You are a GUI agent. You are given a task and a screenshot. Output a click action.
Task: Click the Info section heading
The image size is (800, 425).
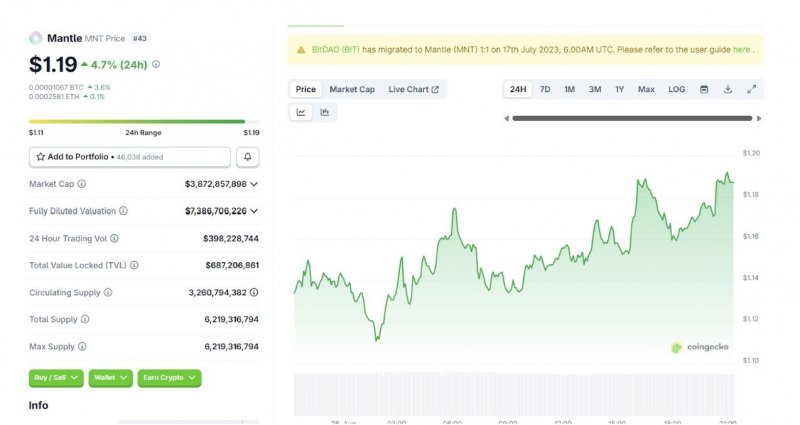[38, 406]
